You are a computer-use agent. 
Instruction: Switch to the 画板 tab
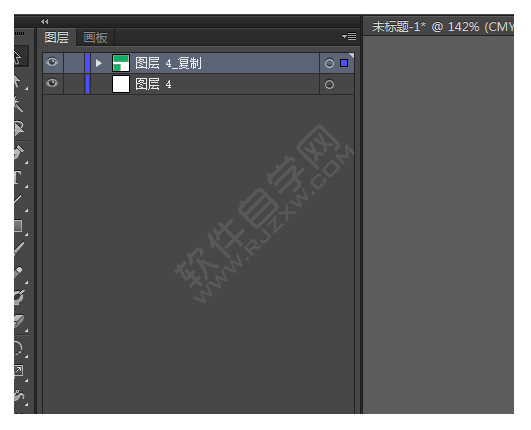(x=95, y=38)
